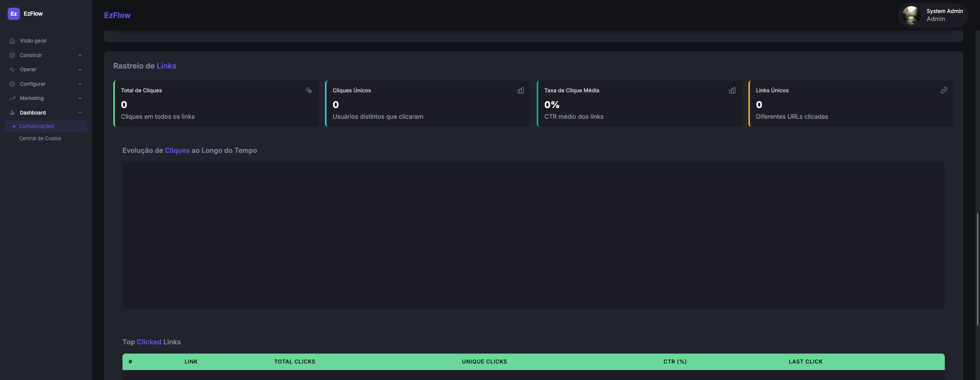980x380 pixels.
Task: Click the Dashboard bar chart icon
Action: click(12, 113)
